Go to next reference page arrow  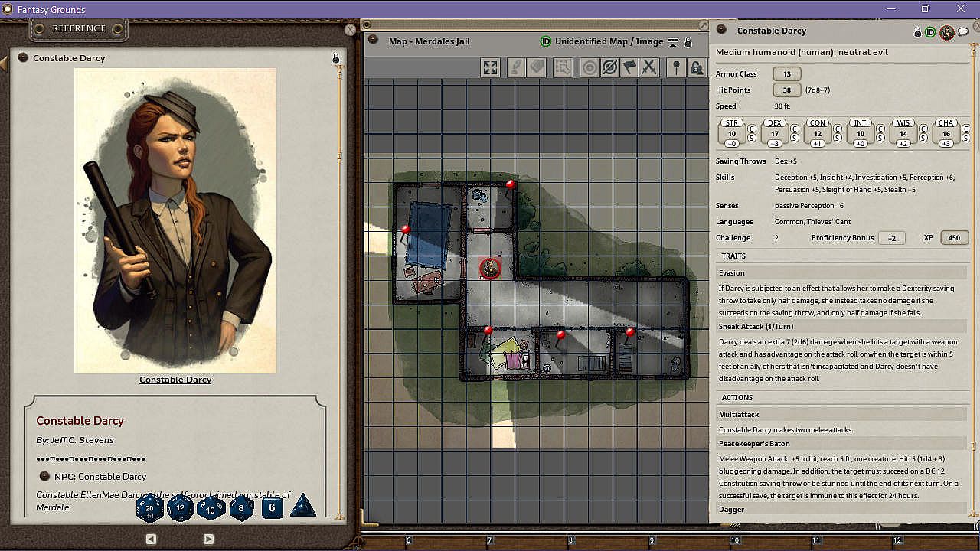point(208,539)
